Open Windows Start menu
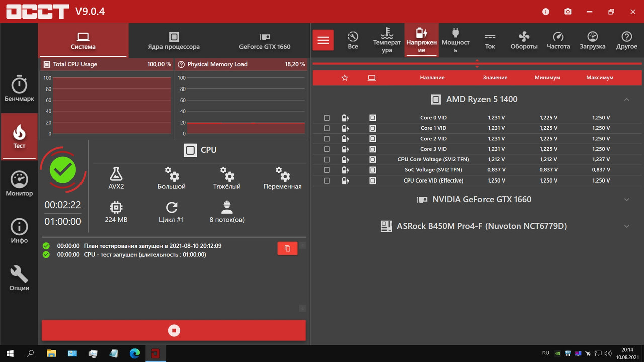The width and height of the screenshot is (644, 362). (10, 353)
